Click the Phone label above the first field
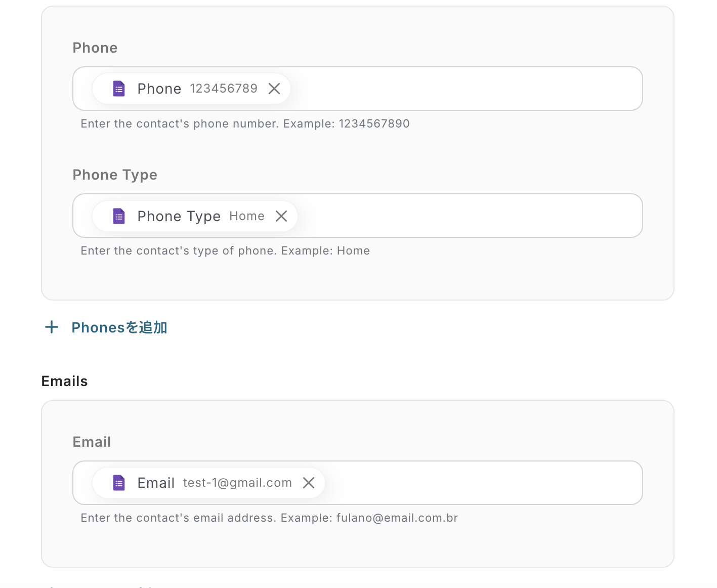This screenshot has width=717, height=588. pyautogui.click(x=95, y=48)
